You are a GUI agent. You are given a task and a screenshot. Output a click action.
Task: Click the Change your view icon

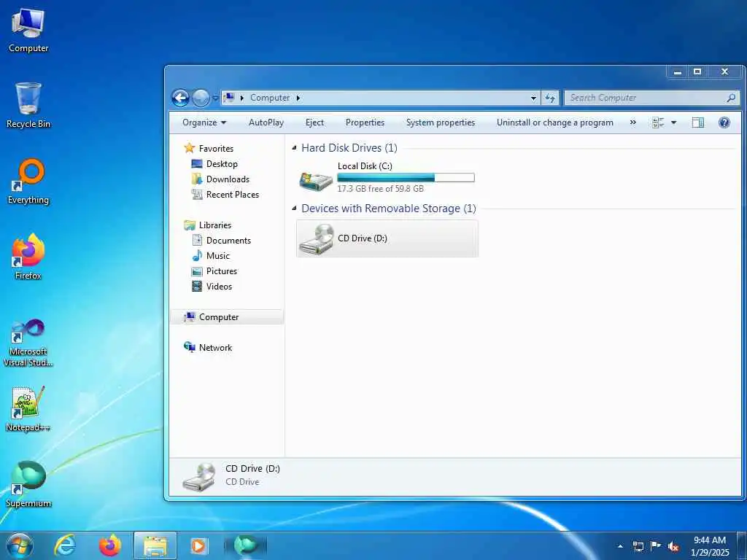(658, 122)
